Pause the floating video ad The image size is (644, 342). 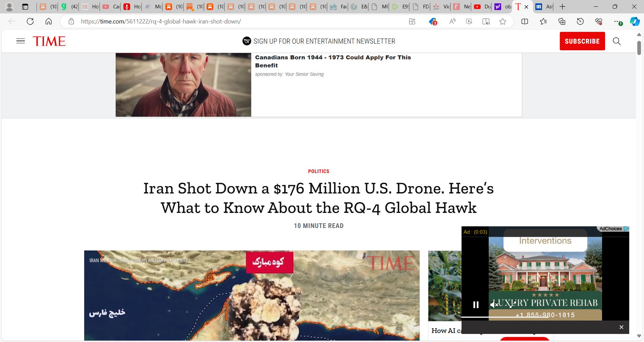[x=476, y=305]
